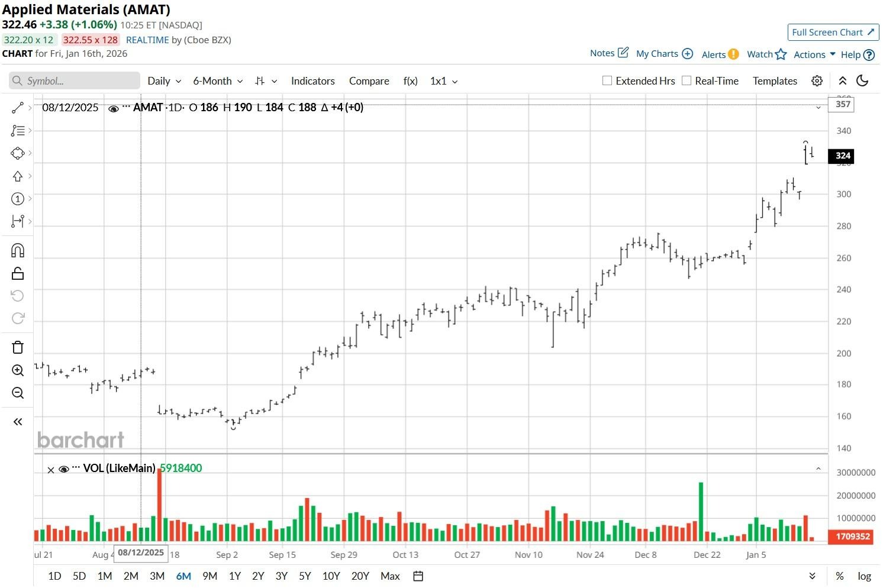Screen dimensions: 883x588
Task: Enable the Real-Time checkbox
Action: coord(687,80)
